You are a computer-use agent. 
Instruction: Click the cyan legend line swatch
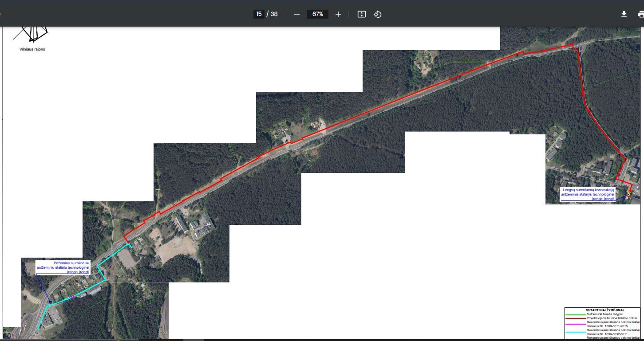(x=575, y=332)
